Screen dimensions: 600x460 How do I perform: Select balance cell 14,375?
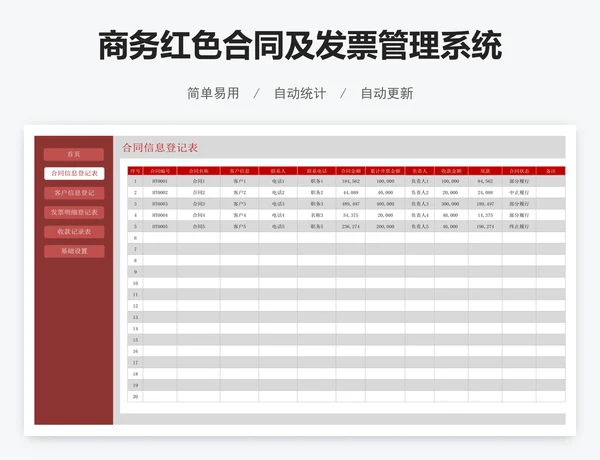485,215
